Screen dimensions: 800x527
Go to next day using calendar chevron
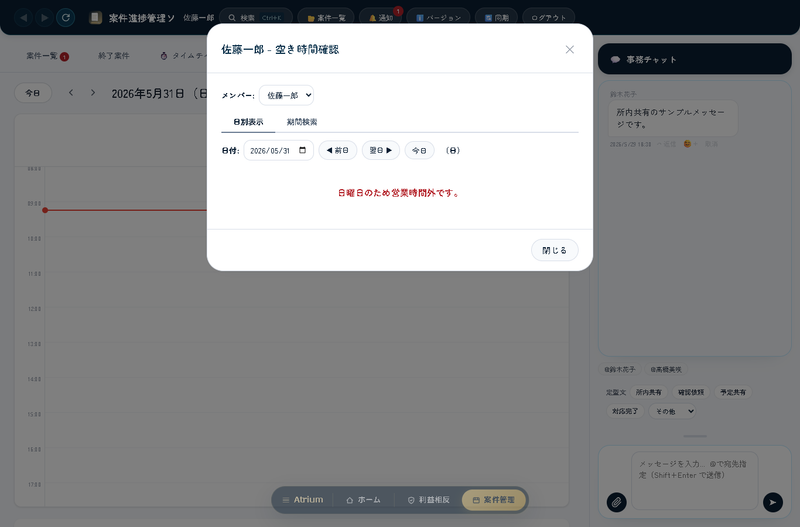[93, 93]
